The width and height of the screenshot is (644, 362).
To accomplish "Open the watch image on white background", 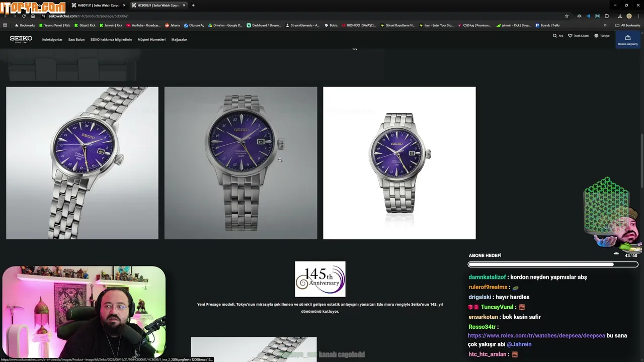I will click(399, 163).
